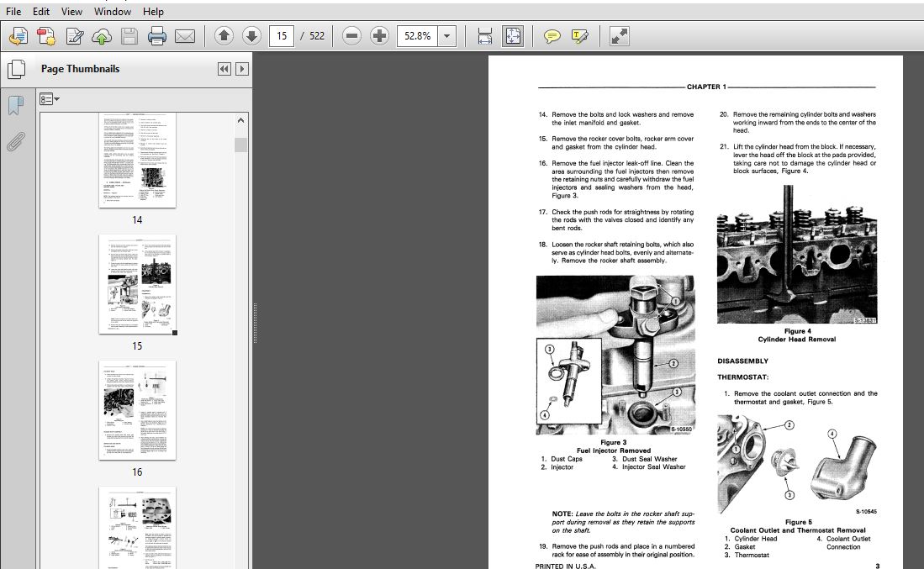Open the File menu
Viewport: 924px width, 569px height.
point(13,11)
